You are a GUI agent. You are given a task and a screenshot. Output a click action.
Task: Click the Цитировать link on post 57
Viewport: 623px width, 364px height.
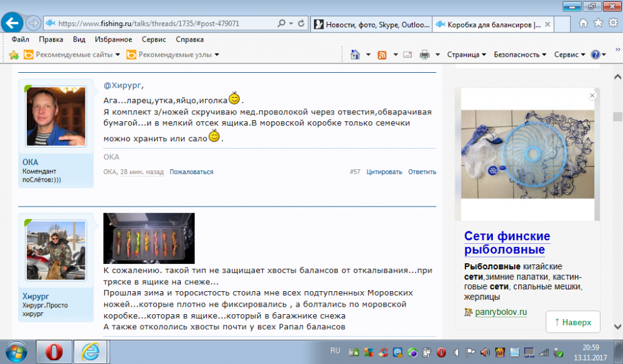(x=384, y=172)
